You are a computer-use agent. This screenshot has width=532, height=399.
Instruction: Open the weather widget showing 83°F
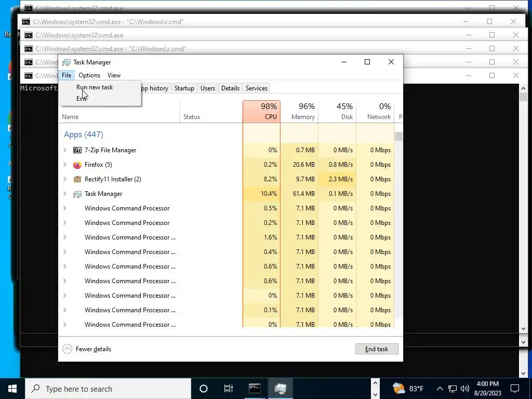[408, 389]
